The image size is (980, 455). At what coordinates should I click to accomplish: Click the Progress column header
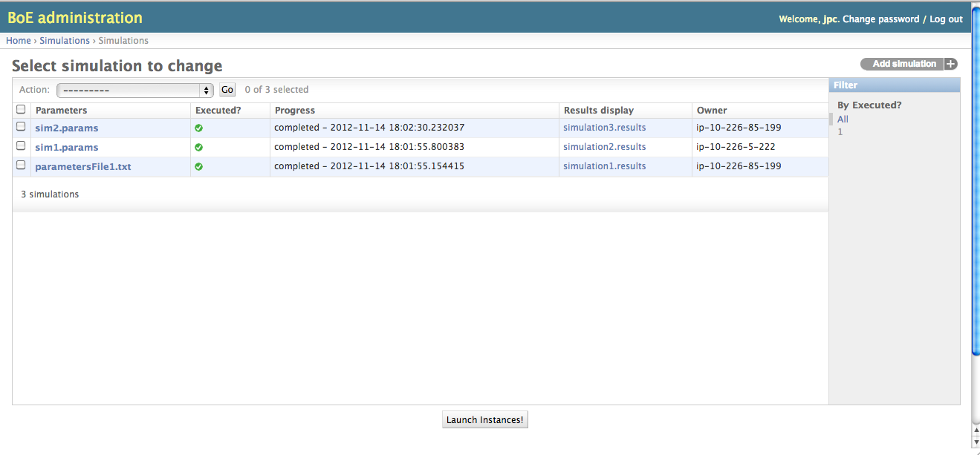point(294,110)
